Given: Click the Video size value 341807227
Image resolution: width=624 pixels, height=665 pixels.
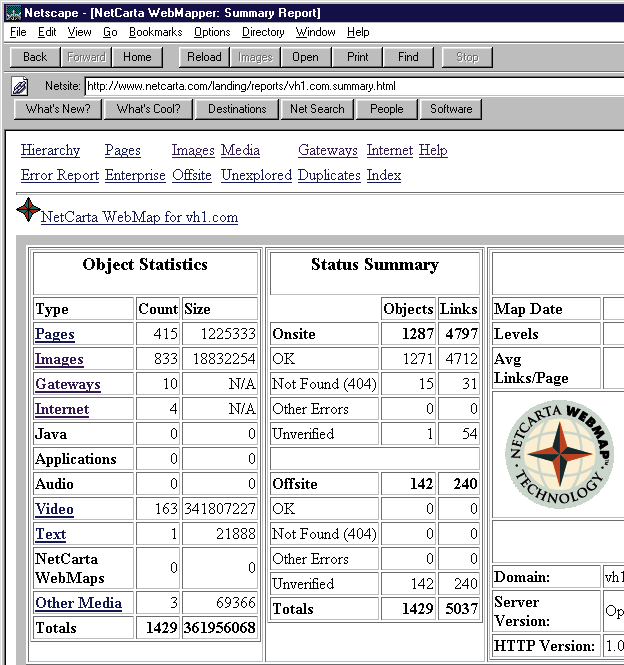Looking at the screenshot, I should tap(219, 509).
